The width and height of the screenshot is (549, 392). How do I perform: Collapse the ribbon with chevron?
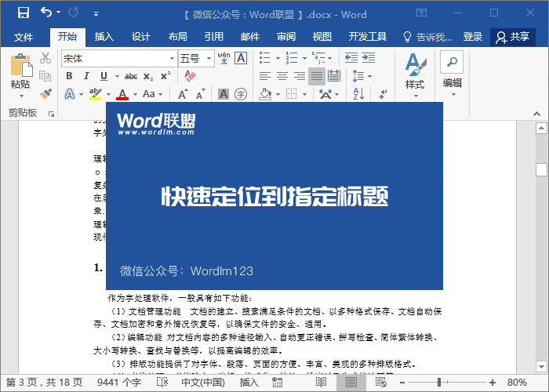536,114
